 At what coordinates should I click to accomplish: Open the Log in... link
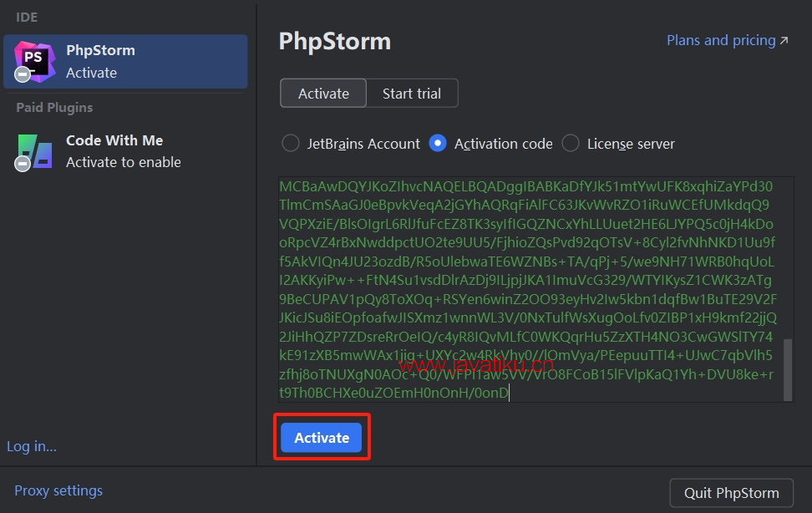tap(32, 446)
